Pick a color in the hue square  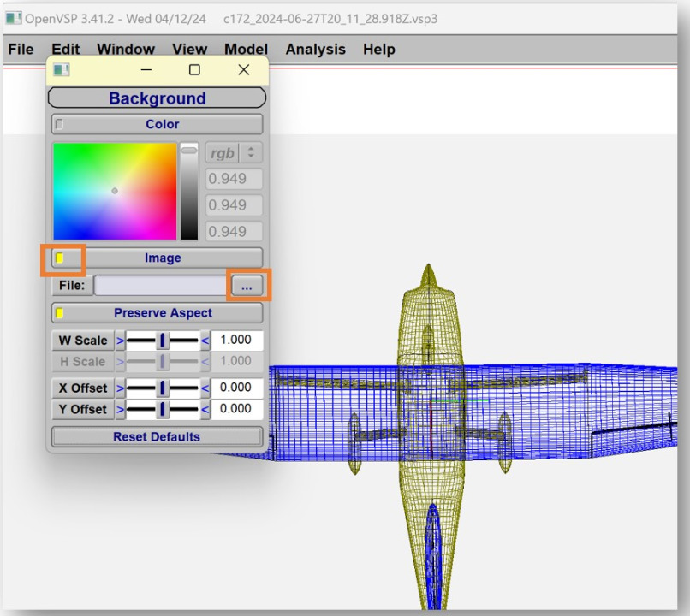(115, 191)
